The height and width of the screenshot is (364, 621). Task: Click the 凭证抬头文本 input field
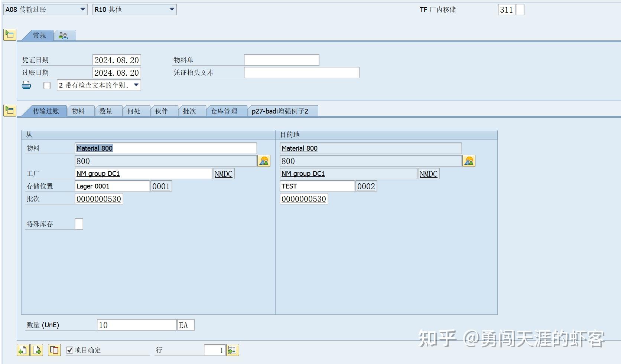pyautogui.click(x=301, y=72)
